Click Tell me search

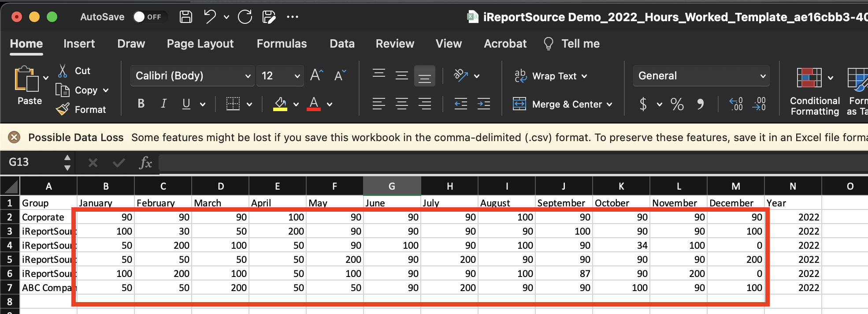(571, 44)
